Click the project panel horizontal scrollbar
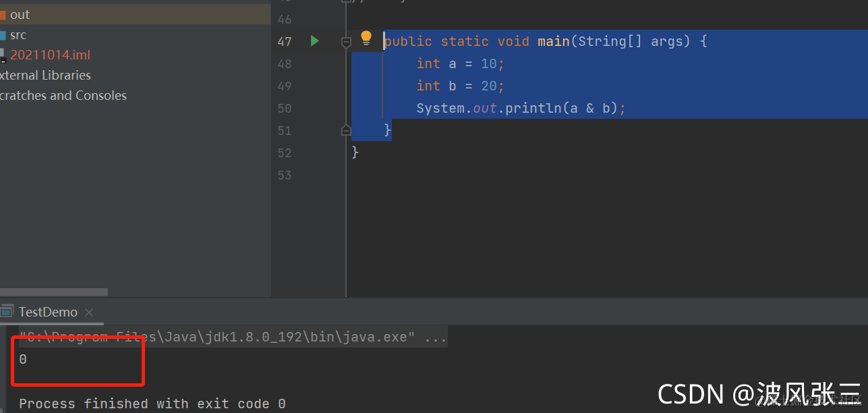 pos(54,292)
